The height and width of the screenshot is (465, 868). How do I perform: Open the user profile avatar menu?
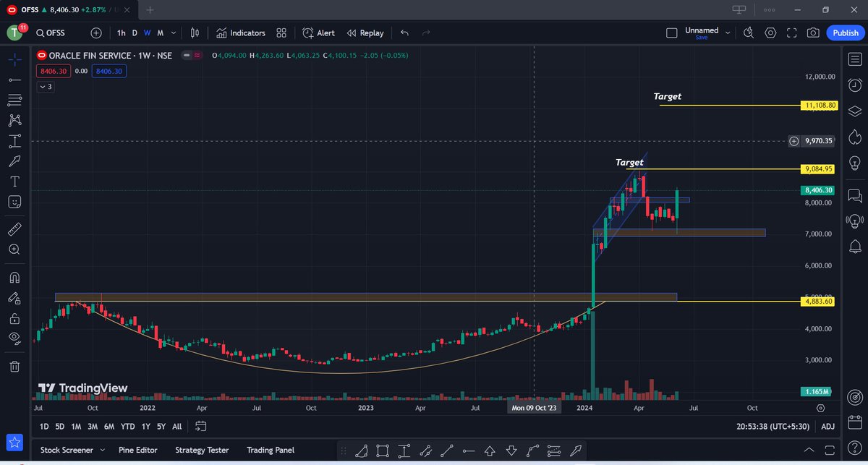[15, 33]
